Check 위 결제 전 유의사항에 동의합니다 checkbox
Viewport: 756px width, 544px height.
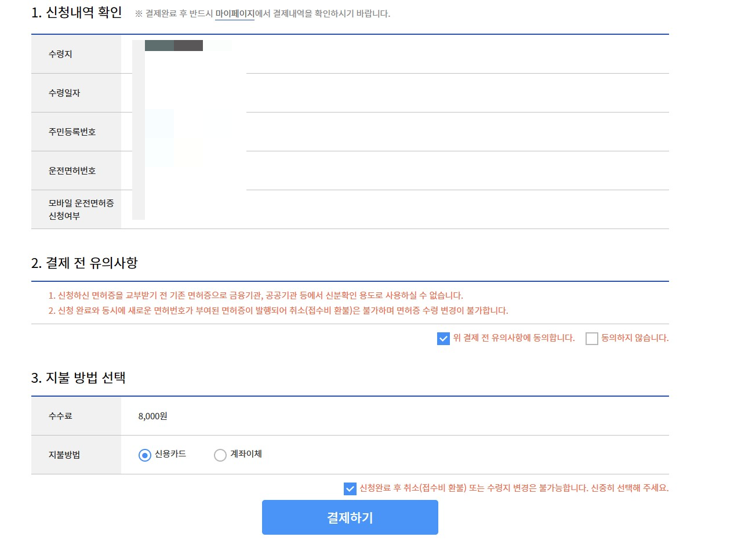click(x=444, y=339)
